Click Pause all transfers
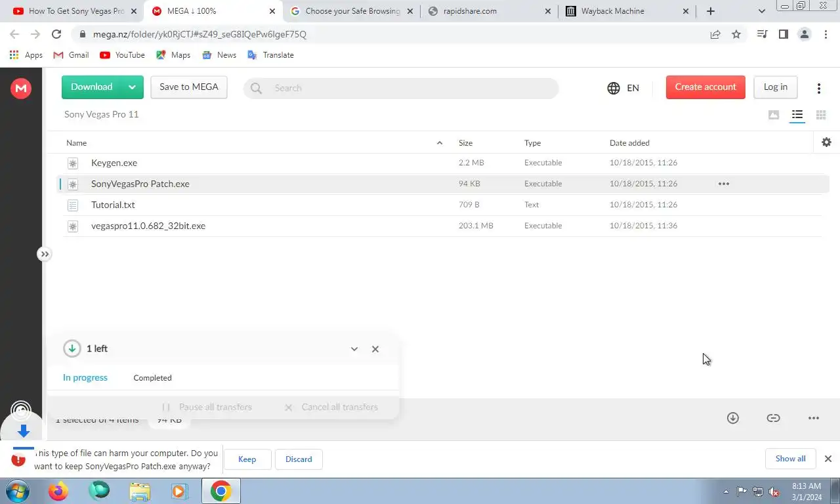 (x=207, y=407)
